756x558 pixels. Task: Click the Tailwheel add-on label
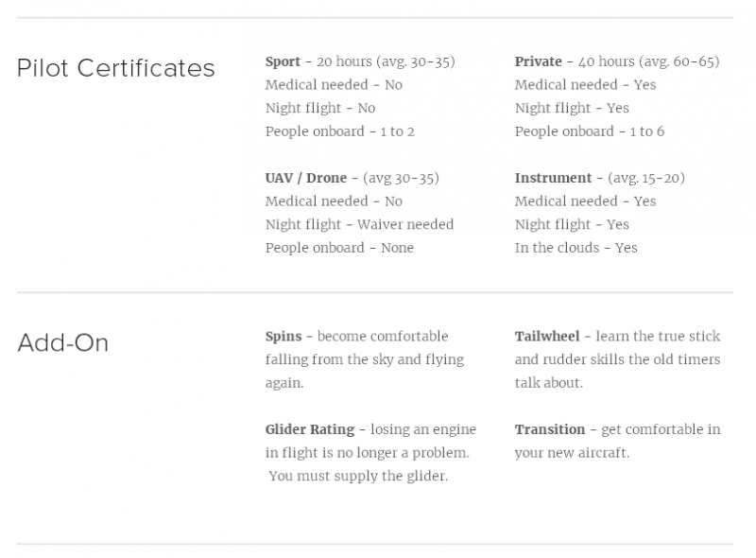[547, 337]
